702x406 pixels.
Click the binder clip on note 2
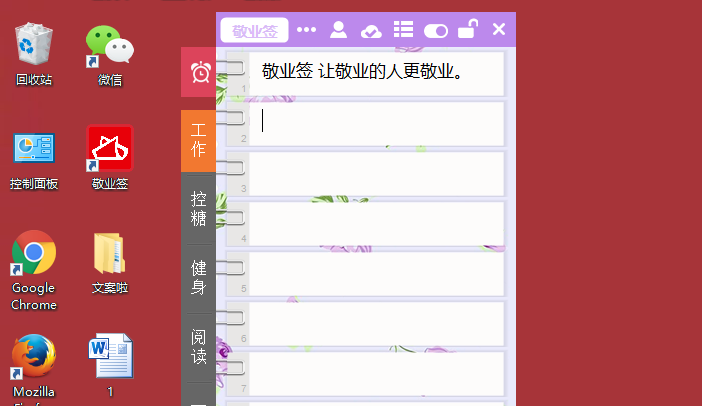coord(231,118)
